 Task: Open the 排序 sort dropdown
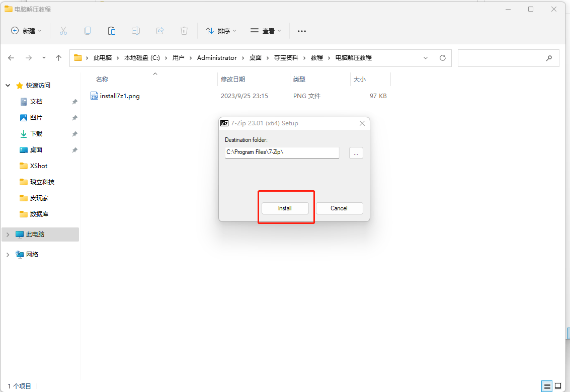pyautogui.click(x=221, y=31)
